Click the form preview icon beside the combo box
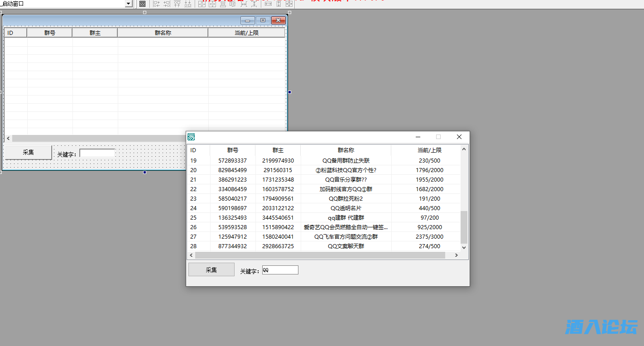The height and width of the screenshot is (346, 644). pyautogui.click(x=142, y=4)
